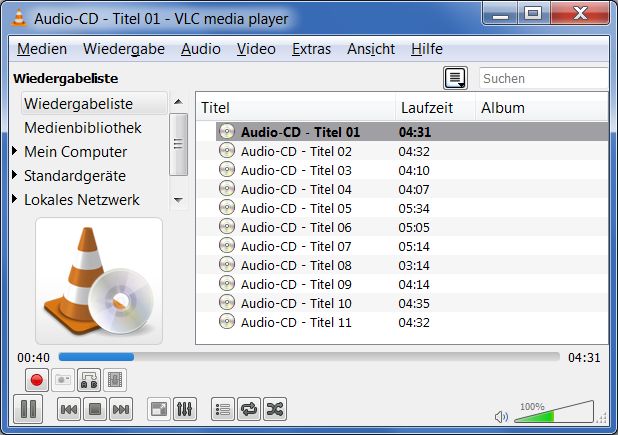
Task: Click the sidebar scroll down arrow
Action: pos(178,200)
